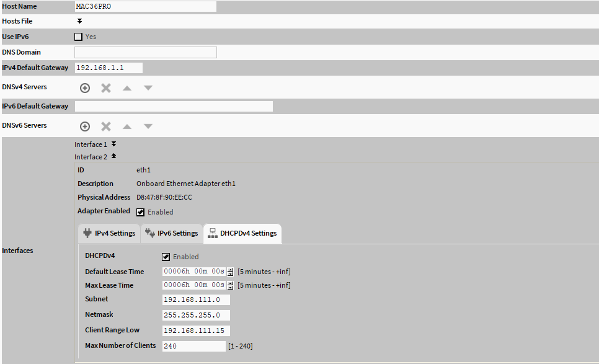Switch to the IPv4 Settings tab
The width and height of the screenshot is (599, 364).
click(109, 233)
